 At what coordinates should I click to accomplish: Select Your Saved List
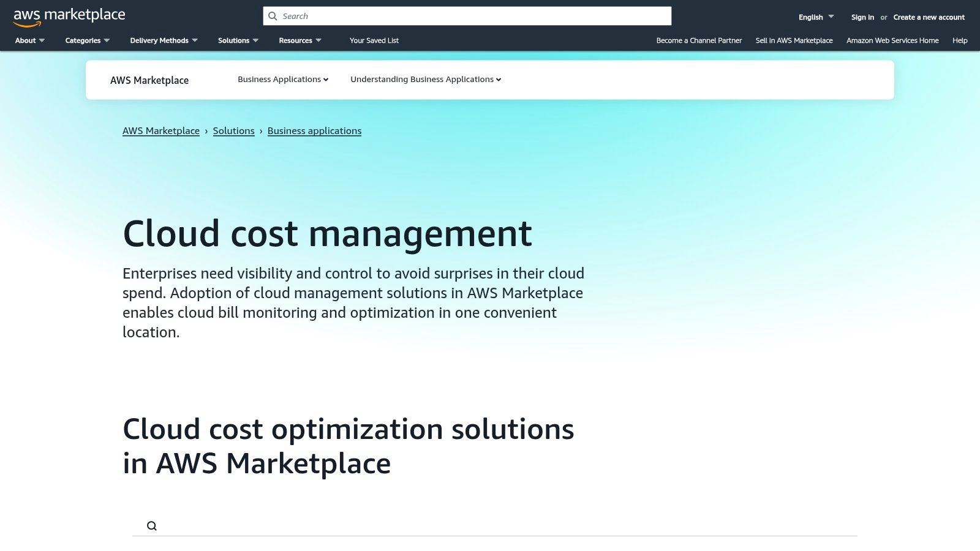pos(374,40)
